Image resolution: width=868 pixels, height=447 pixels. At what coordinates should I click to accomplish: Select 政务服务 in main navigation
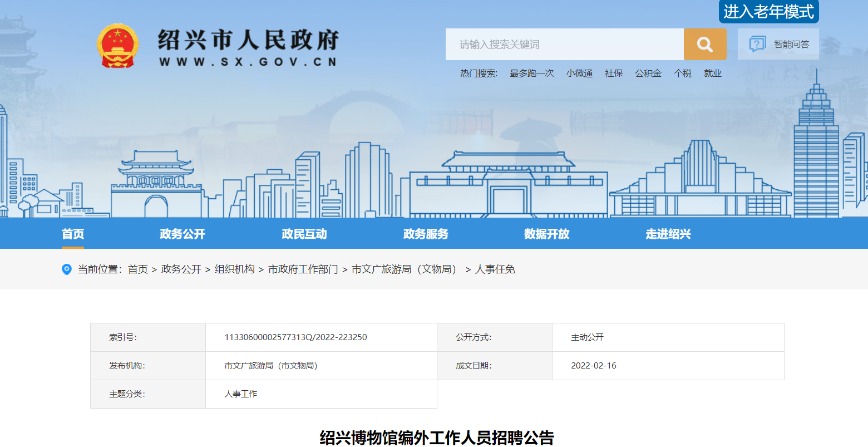coord(426,234)
